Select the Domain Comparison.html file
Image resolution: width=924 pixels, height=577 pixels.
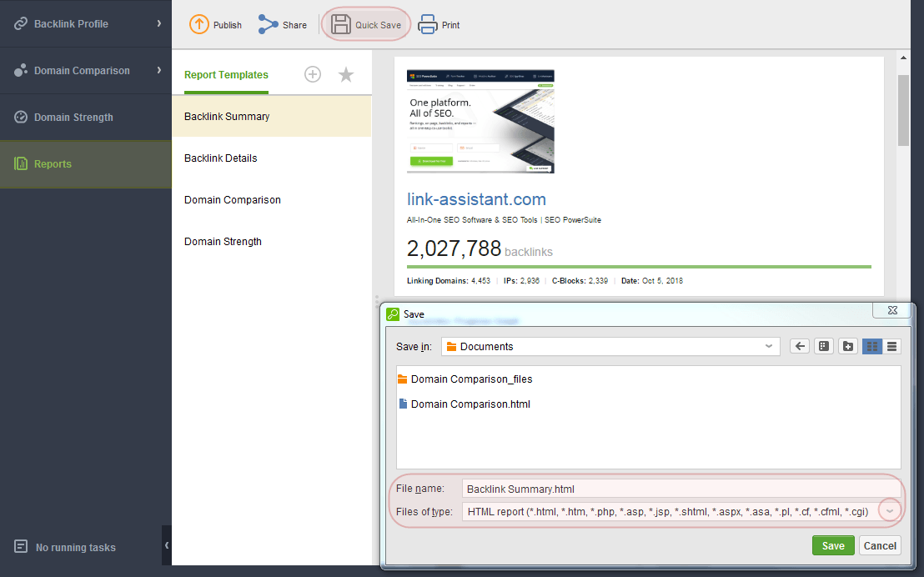pos(465,404)
